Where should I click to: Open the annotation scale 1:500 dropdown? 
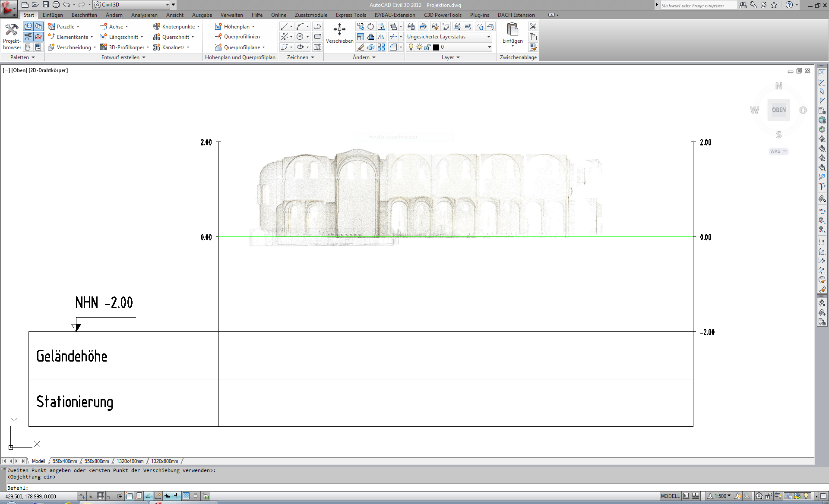tap(722, 496)
